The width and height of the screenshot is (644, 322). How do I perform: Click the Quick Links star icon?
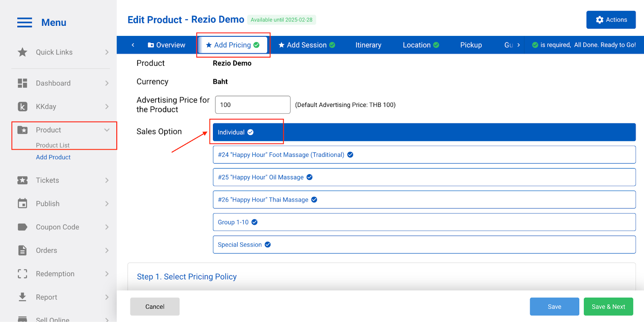coord(23,52)
